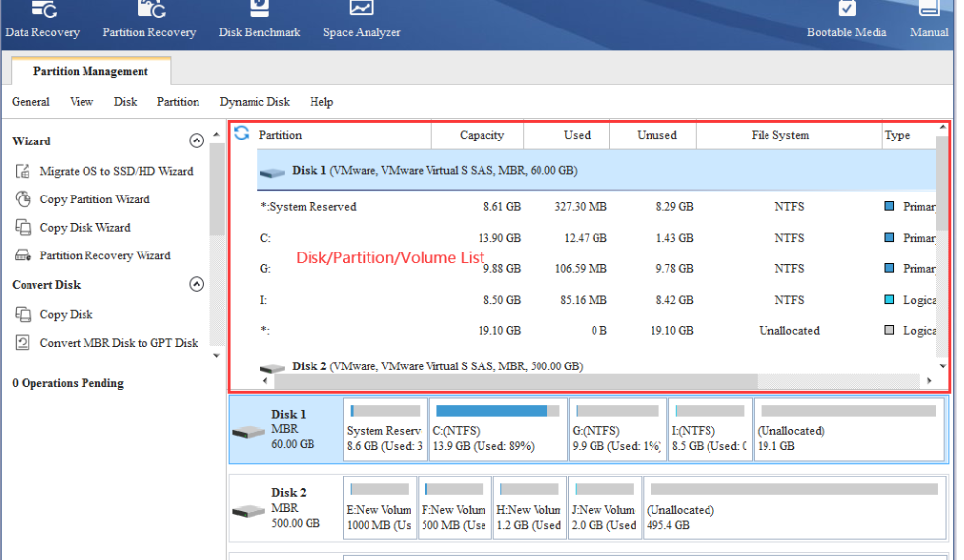Select the C: partition row in list
The image size is (964, 560).
(x=596, y=238)
